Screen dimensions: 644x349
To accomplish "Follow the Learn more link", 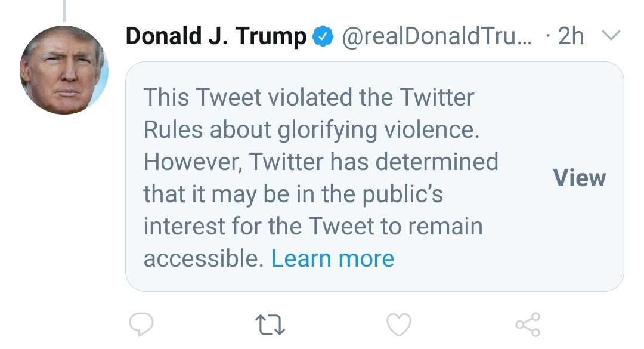I will coord(333,258).
